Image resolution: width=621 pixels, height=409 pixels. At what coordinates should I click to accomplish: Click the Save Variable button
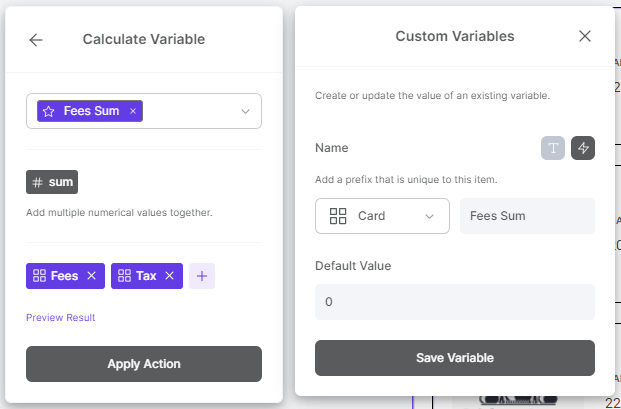tap(455, 358)
